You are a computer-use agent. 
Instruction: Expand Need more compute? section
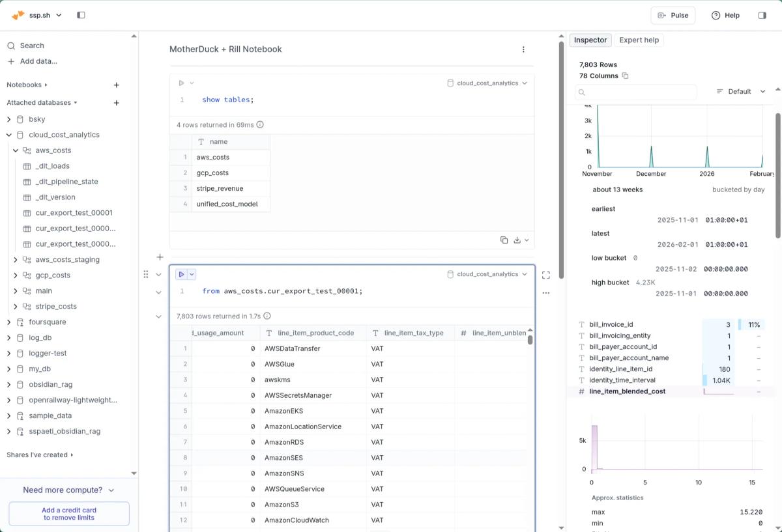[68, 490]
